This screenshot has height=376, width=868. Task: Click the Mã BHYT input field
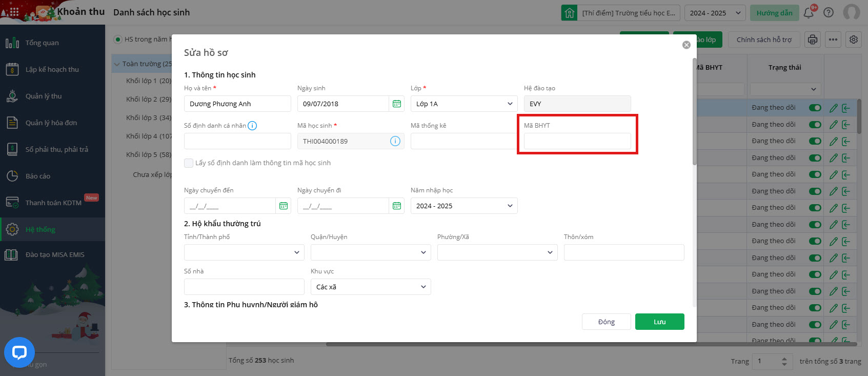pyautogui.click(x=577, y=141)
